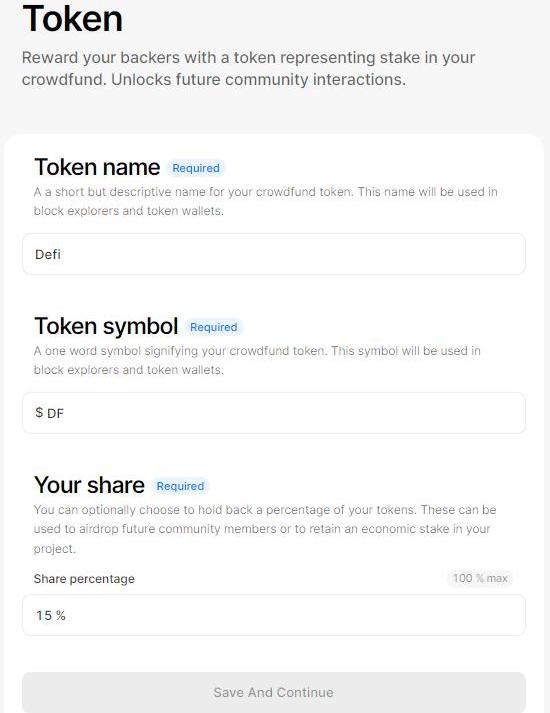Click the Token symbol section heading

[106, 326]
